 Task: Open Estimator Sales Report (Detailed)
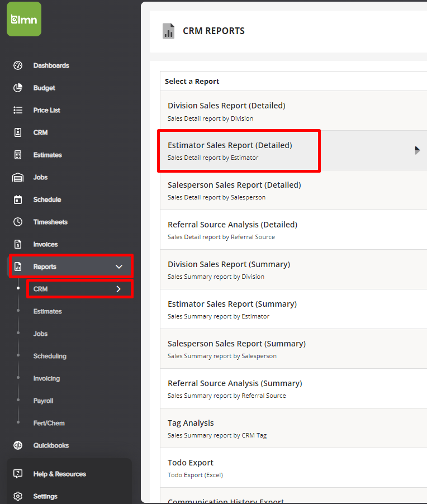(293, 150)
